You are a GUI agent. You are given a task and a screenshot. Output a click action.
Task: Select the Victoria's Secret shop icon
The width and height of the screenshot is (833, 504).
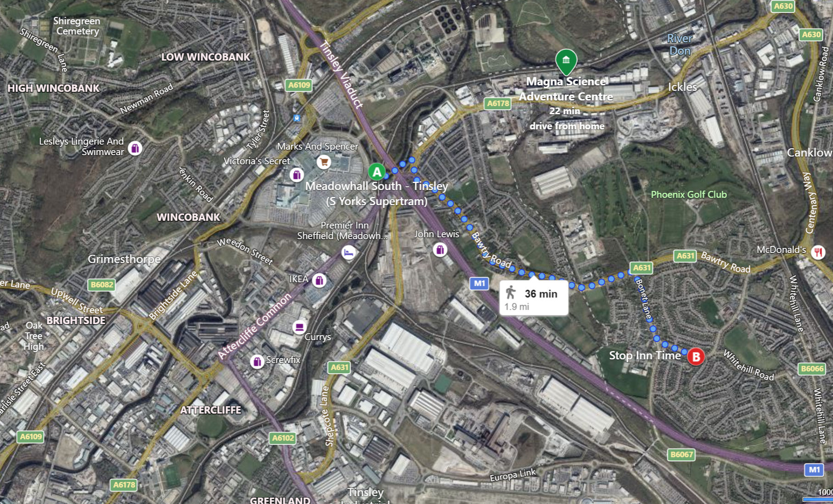tap(297, 175)
